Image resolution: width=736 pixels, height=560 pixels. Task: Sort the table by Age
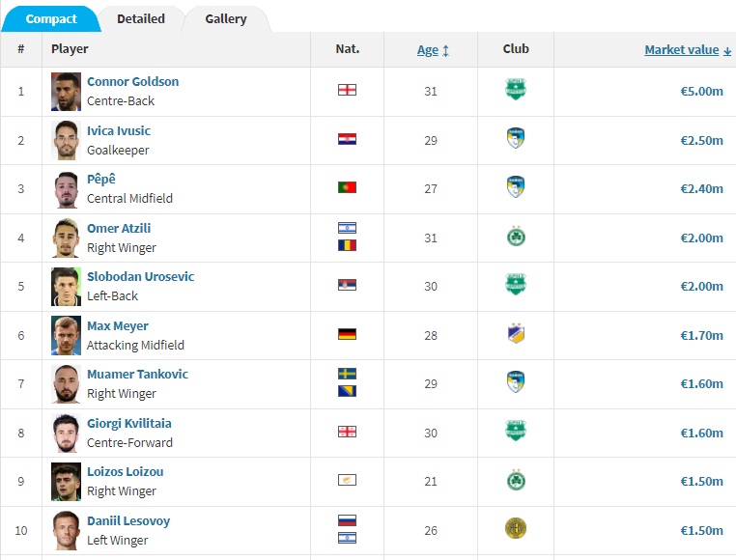click(433, 50)
